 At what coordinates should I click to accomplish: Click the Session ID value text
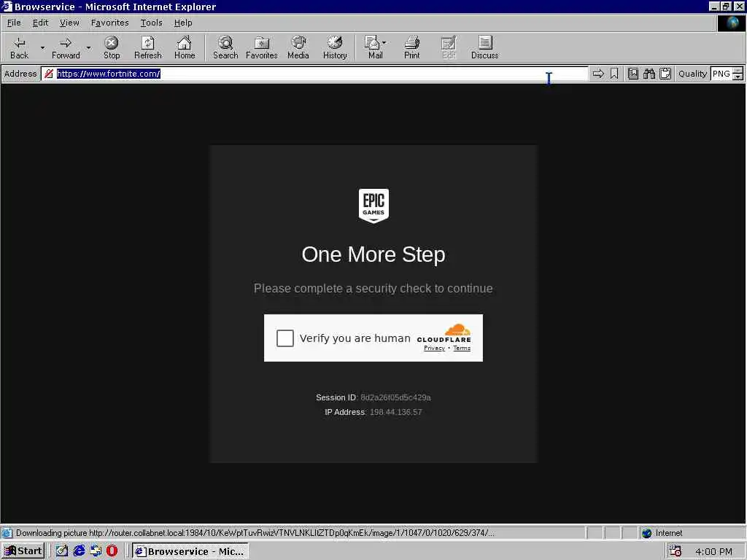(395, 397)
